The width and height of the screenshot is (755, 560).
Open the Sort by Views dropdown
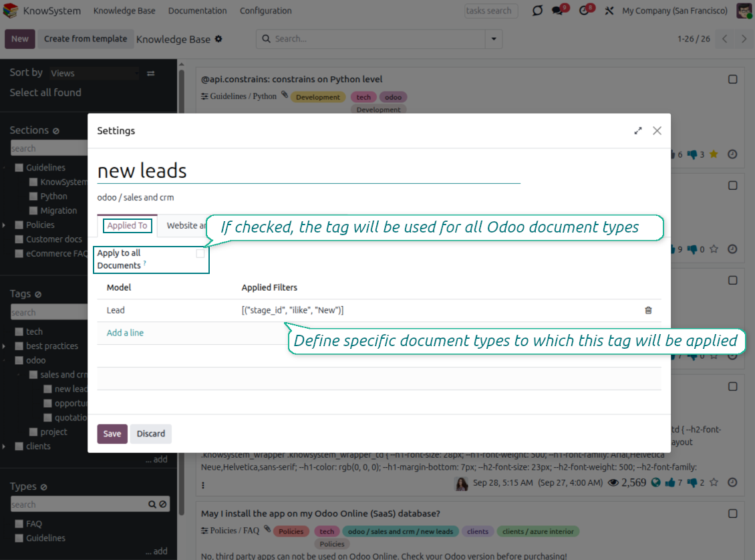[94, 74]
